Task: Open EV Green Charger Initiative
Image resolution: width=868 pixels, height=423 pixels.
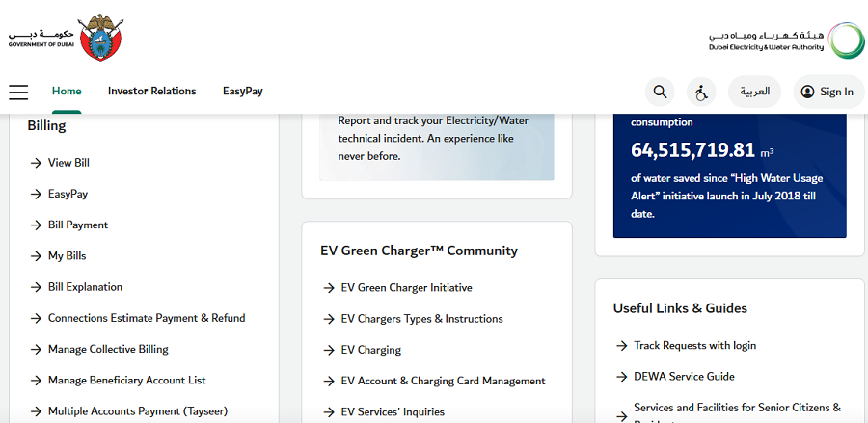Action: (x=406, y=288)
